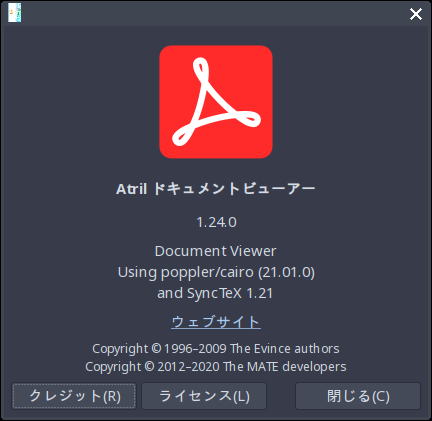Viewport: 432px width, 421px height.
Task: Click the red Atril PDF logo
Action: tap(216, 102)
